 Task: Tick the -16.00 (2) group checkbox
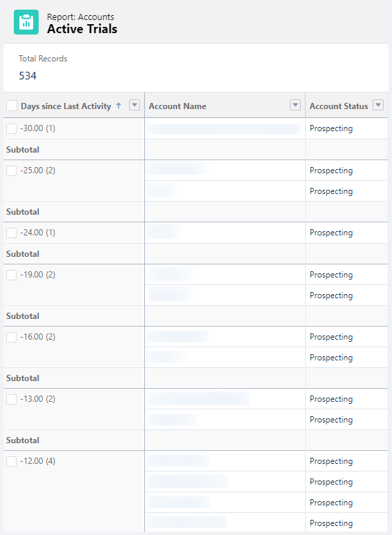tap(12, 337)
